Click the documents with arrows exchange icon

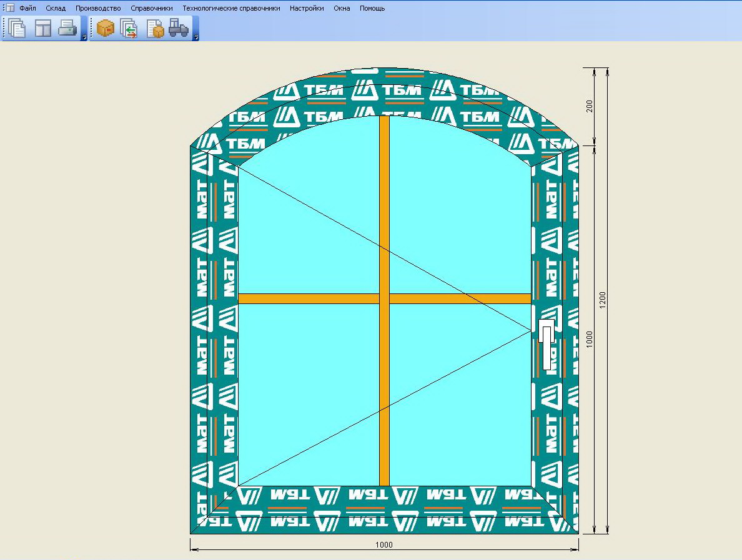pyautogui.click(x=129, y=28)
